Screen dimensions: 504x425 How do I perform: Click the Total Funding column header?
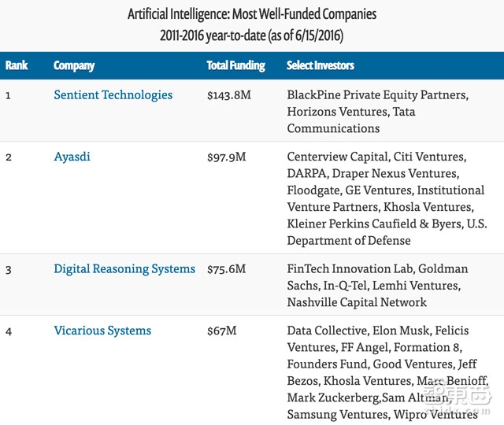coord(235,65)
